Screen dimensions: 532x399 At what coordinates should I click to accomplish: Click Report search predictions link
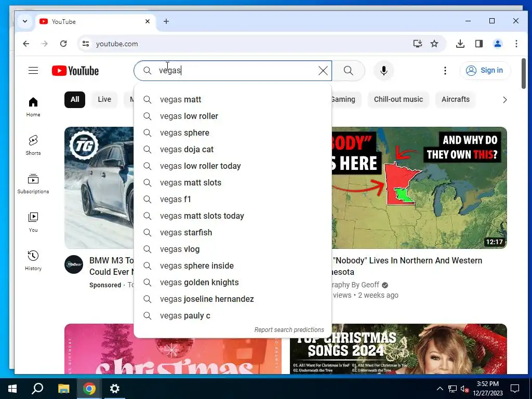click(x=289, y=330)
